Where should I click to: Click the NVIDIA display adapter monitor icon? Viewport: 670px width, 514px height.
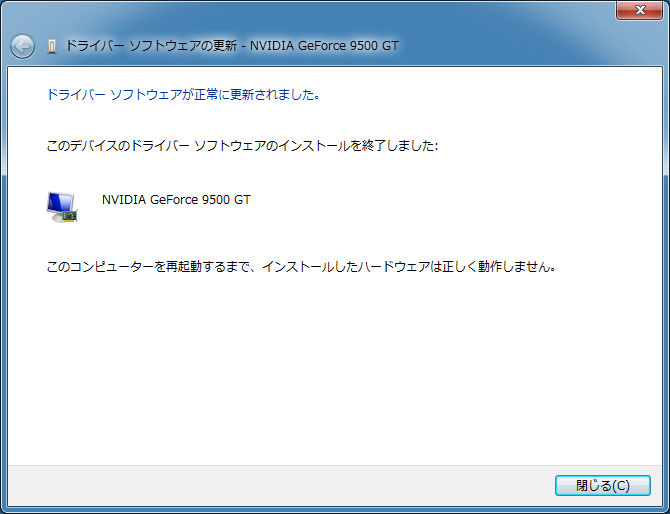point(62,205)
